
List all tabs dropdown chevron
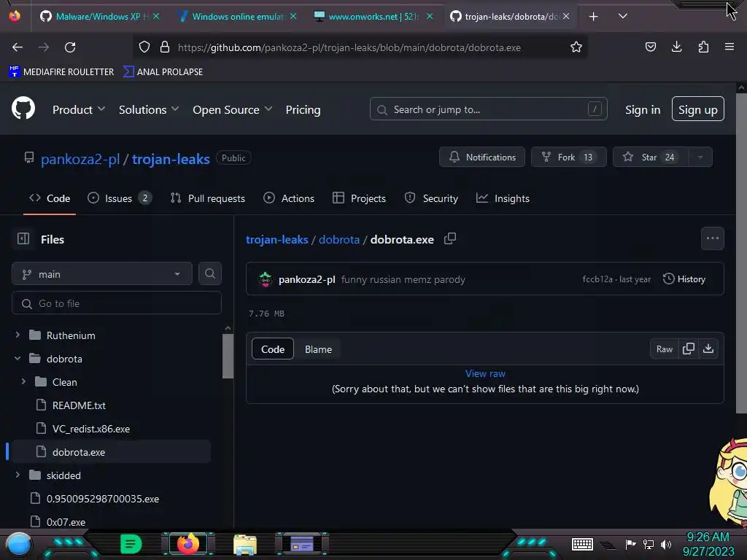click(x=623, y=16)
